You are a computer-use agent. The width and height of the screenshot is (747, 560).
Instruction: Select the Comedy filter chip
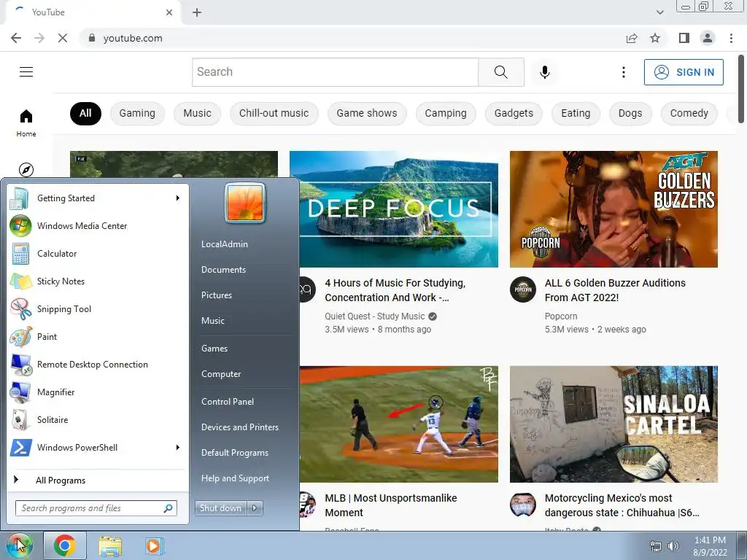(689, 113)
